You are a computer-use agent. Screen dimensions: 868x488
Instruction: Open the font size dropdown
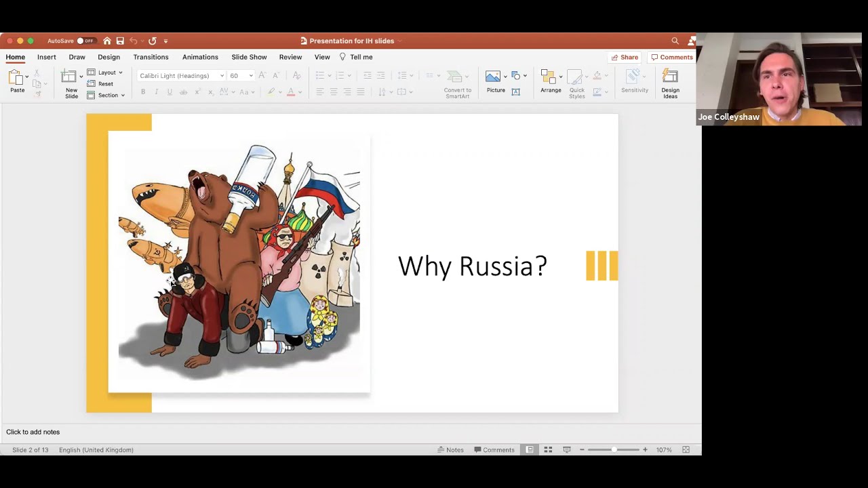[x=250, y=76]
